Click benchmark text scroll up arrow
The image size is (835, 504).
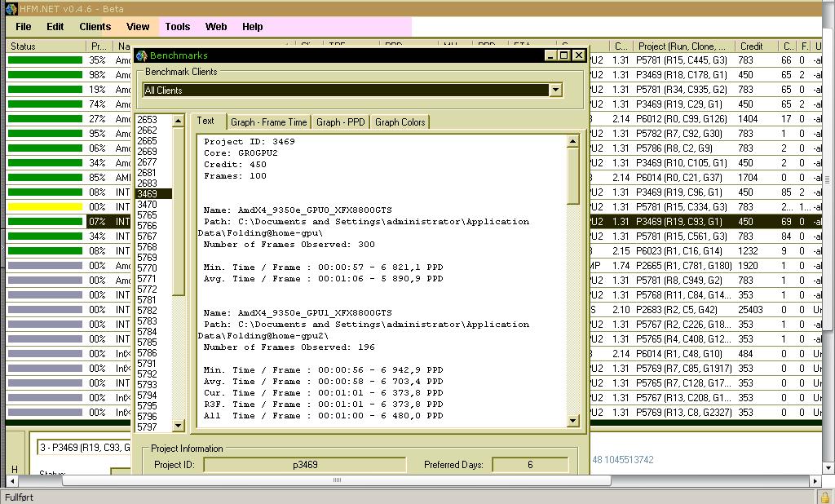click(x=573, y=141)
